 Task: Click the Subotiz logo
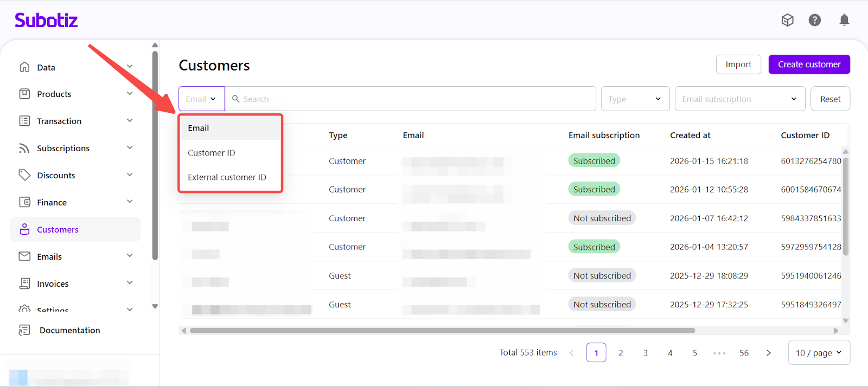(46, 21)
